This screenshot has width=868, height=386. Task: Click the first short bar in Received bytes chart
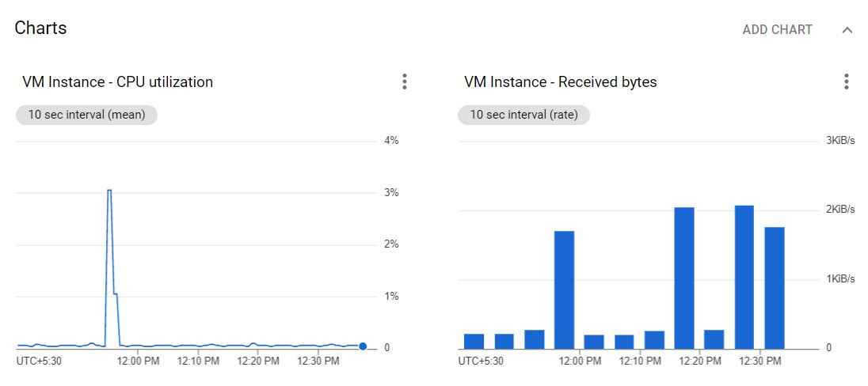point(474,341)
